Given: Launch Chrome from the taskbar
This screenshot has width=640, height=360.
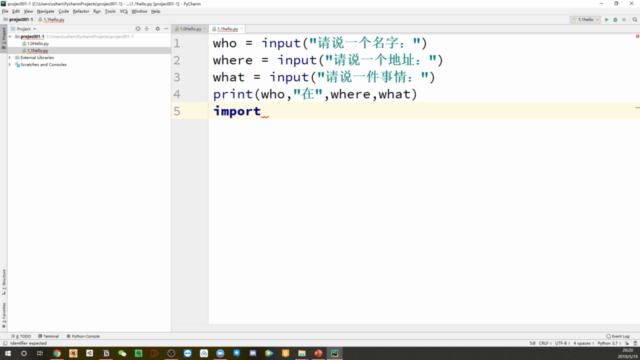Looking at the screenshot, I should pos(57,353).
